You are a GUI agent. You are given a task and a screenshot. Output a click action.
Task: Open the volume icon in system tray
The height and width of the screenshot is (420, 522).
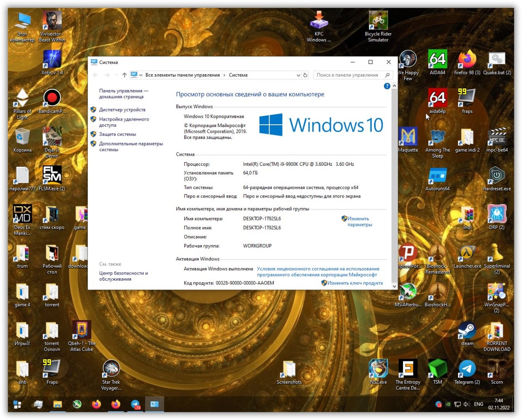click(467, 404)
